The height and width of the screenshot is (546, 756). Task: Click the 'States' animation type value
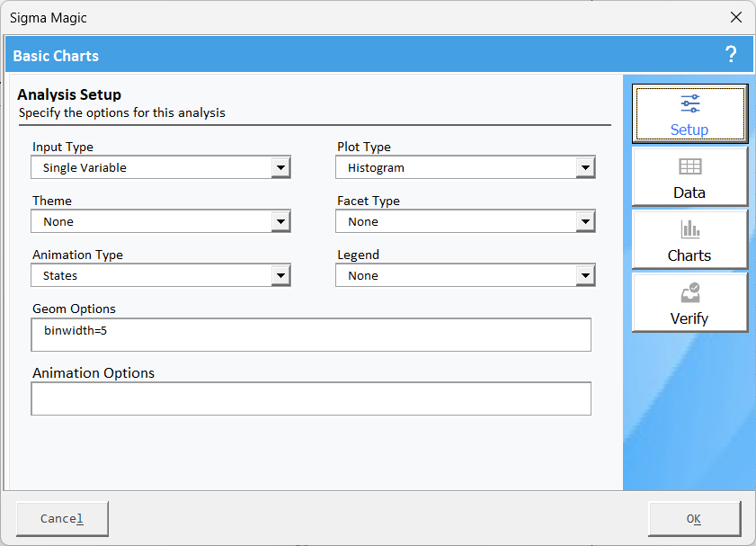(60, 276)
